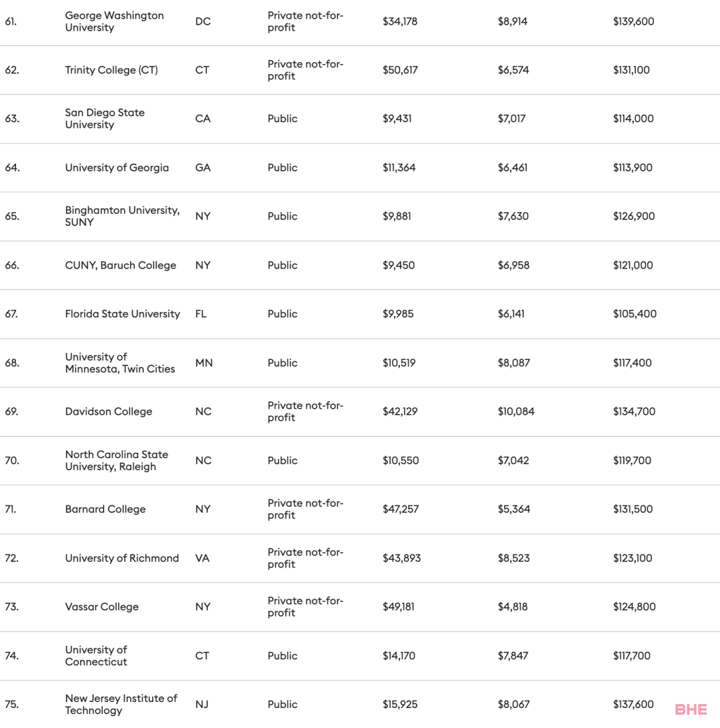The width and height of the screenshot is (720, 728).
Task: Select Florida State University name
Action: click(123, 314)
